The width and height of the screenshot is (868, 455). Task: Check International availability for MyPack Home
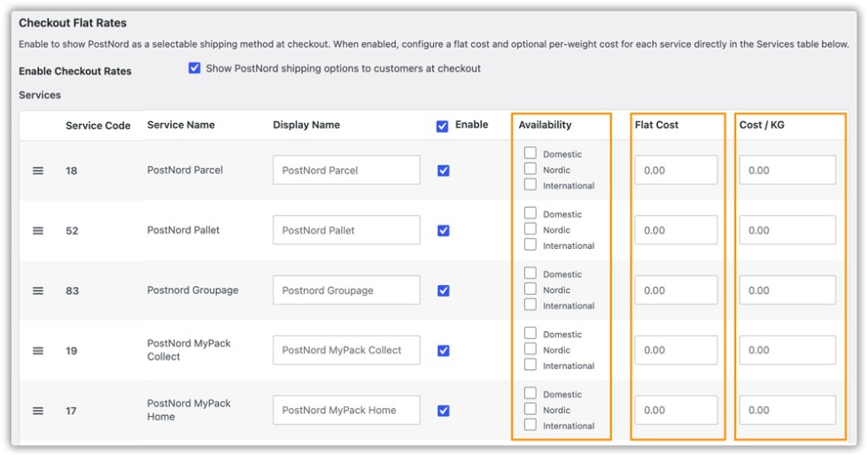pyautogui.click(x=531, y=425)
